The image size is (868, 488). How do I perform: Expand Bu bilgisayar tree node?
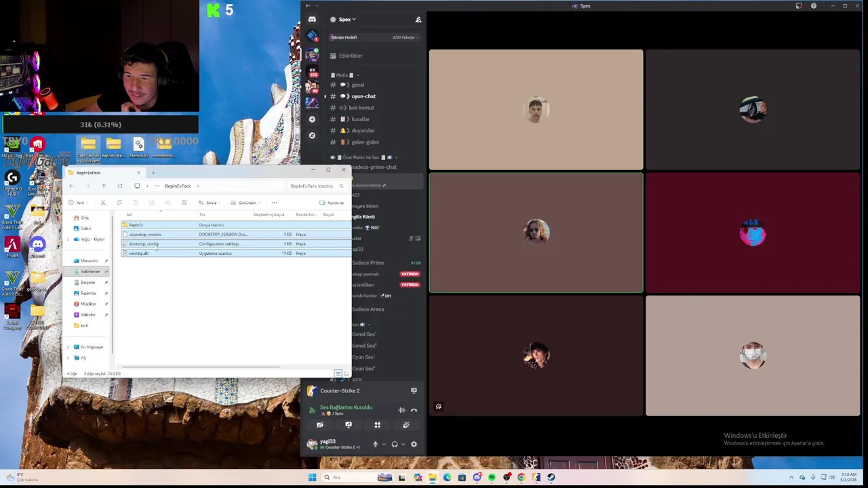68,347
